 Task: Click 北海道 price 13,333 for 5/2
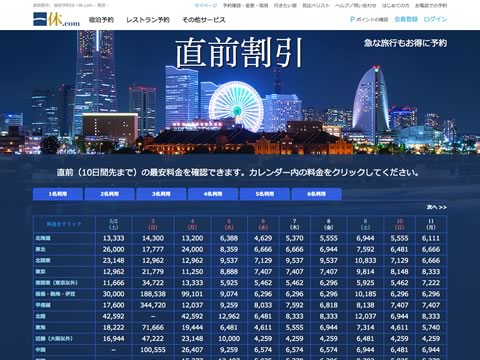point(113,238)
